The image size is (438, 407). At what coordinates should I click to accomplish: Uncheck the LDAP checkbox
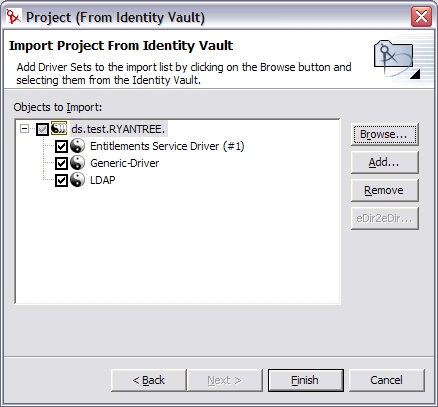click(61, 180)
